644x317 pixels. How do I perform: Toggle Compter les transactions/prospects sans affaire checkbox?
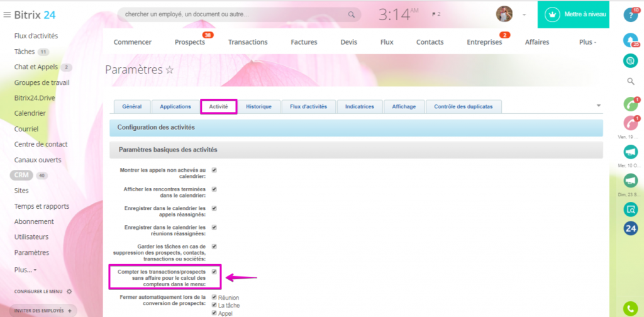pos(214,272)
